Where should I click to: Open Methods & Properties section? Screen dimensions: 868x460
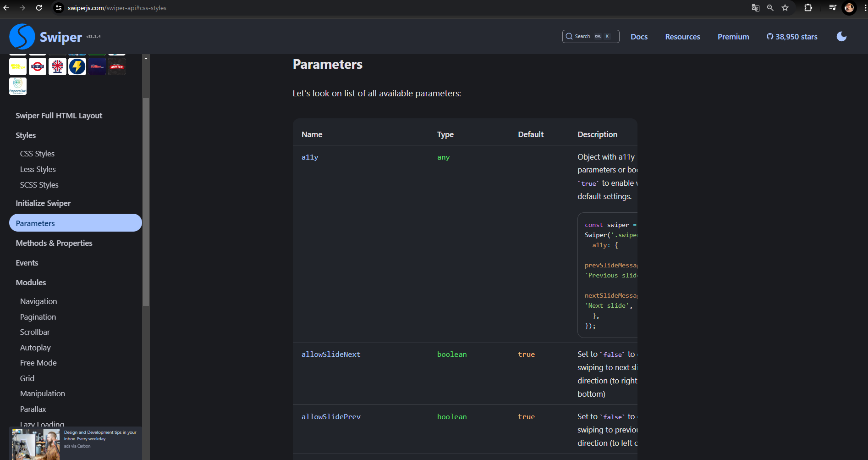[x=54, y=243]
